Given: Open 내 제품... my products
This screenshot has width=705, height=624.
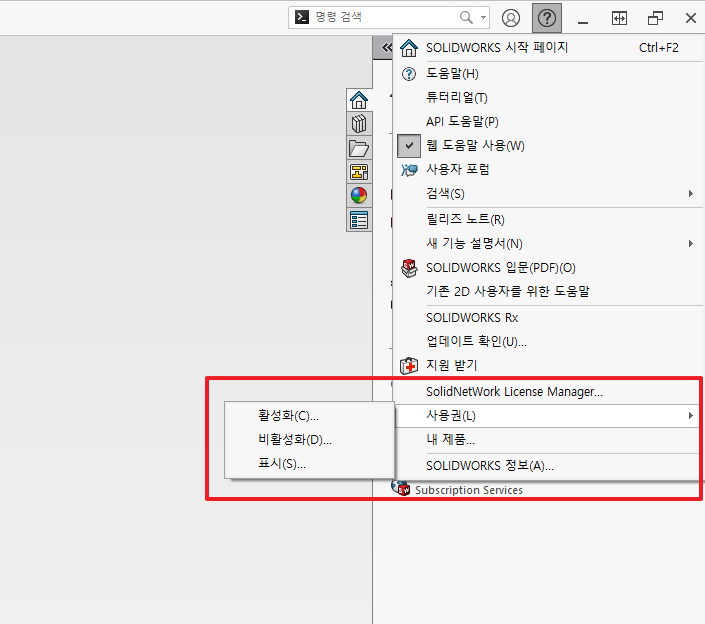Looking at the screenshot, I should 548,439.
